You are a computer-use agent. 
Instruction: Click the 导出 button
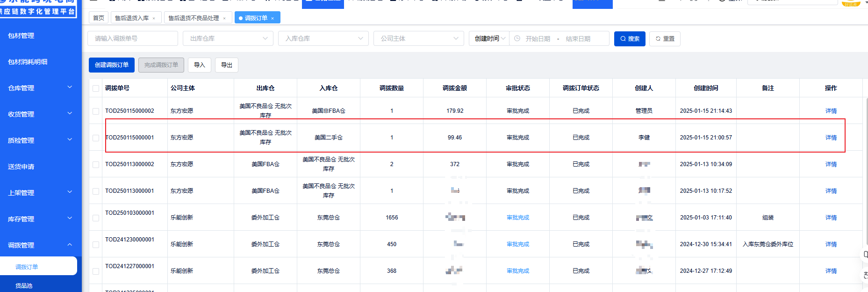[x=227, y=65]
